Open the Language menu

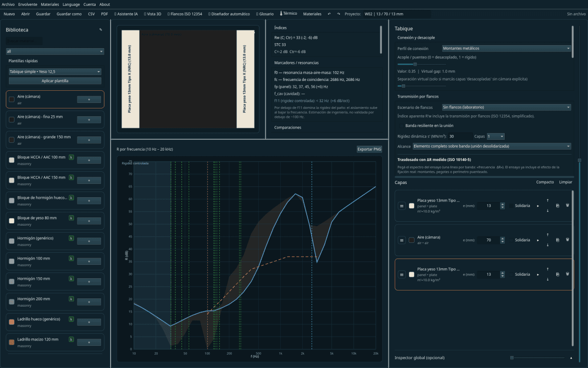point(71,4)
